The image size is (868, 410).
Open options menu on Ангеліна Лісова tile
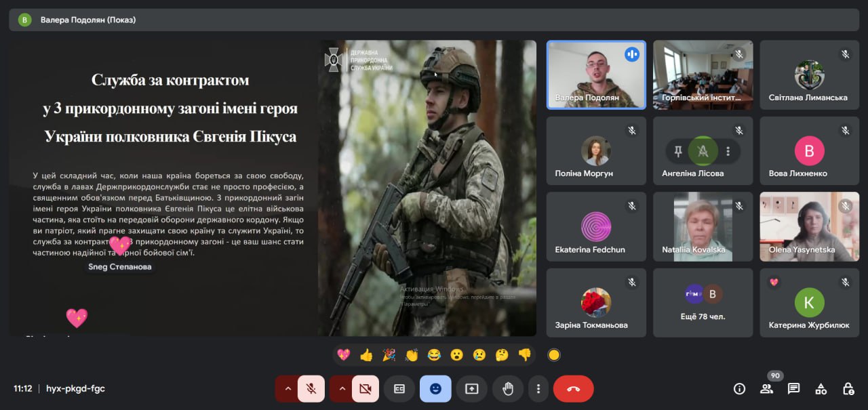click(729, 151)
